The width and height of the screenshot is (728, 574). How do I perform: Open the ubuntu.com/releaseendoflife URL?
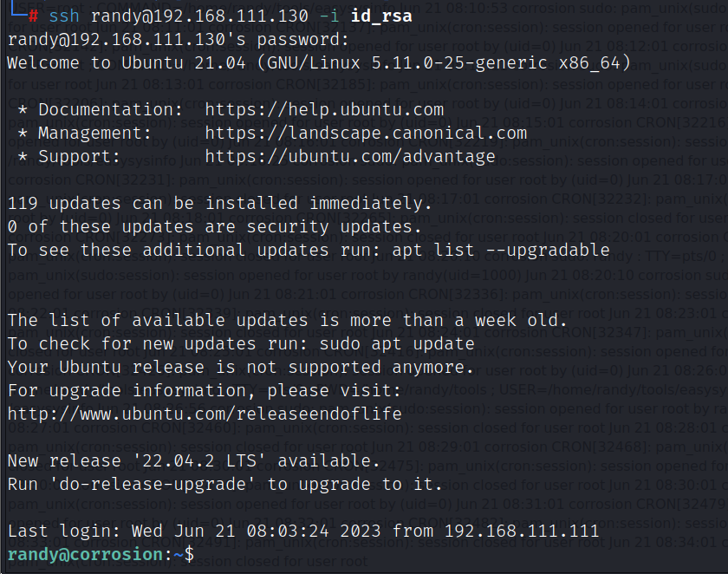coord(205,414)
